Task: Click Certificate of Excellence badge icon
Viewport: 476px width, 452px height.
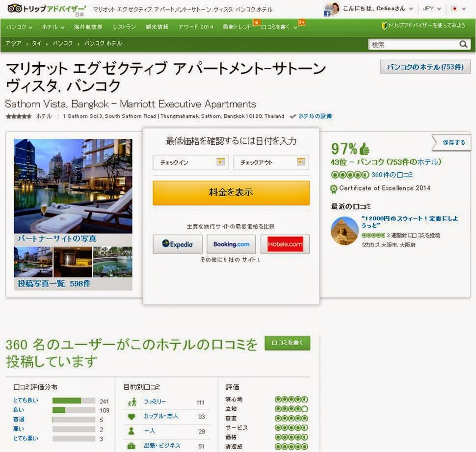Action: pos(334,189)
